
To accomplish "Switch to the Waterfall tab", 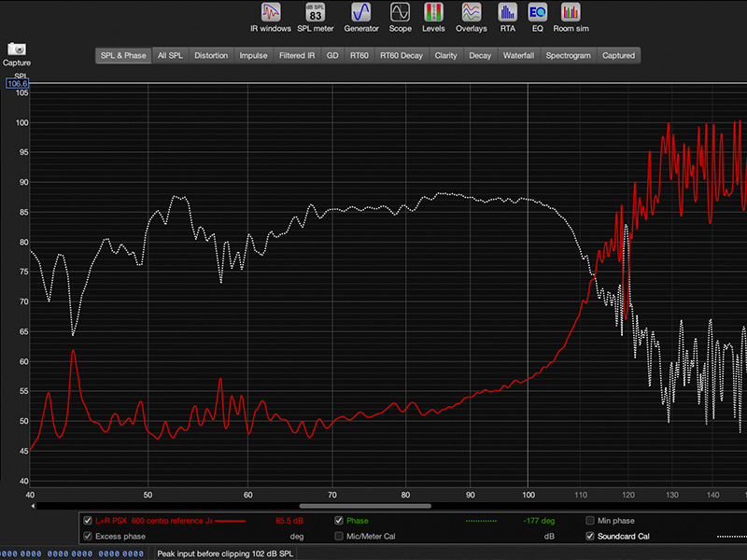I will tap(517, 56).
